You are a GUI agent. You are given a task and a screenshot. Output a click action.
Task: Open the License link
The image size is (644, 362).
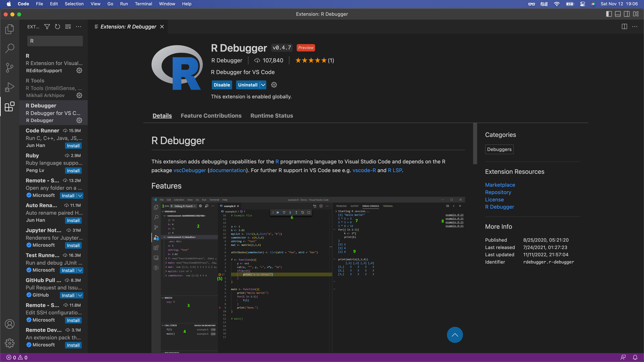pos(495,200)
